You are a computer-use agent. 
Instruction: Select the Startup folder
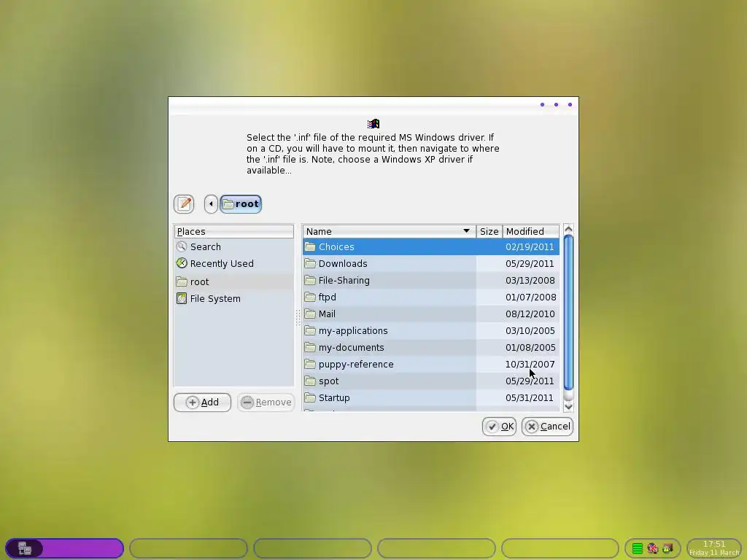[x=430, y=397]
